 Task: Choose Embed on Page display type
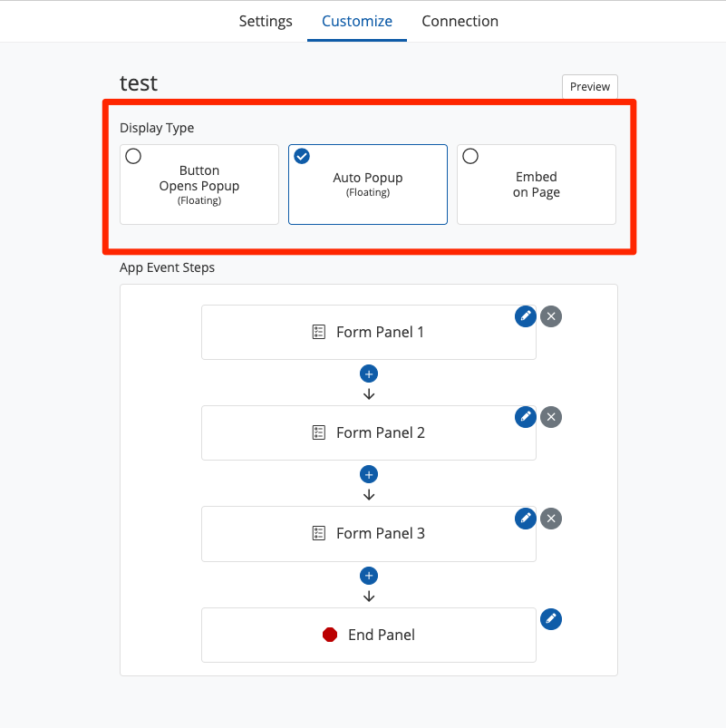click(x=536, y=184)
